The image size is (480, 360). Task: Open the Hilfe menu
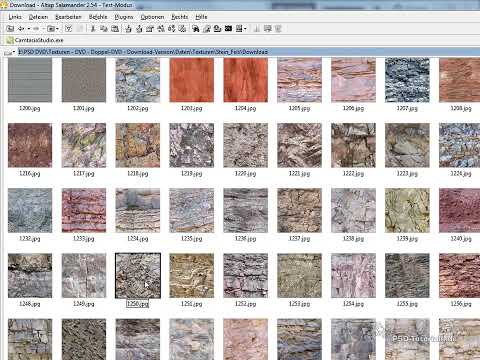[201, 17]
